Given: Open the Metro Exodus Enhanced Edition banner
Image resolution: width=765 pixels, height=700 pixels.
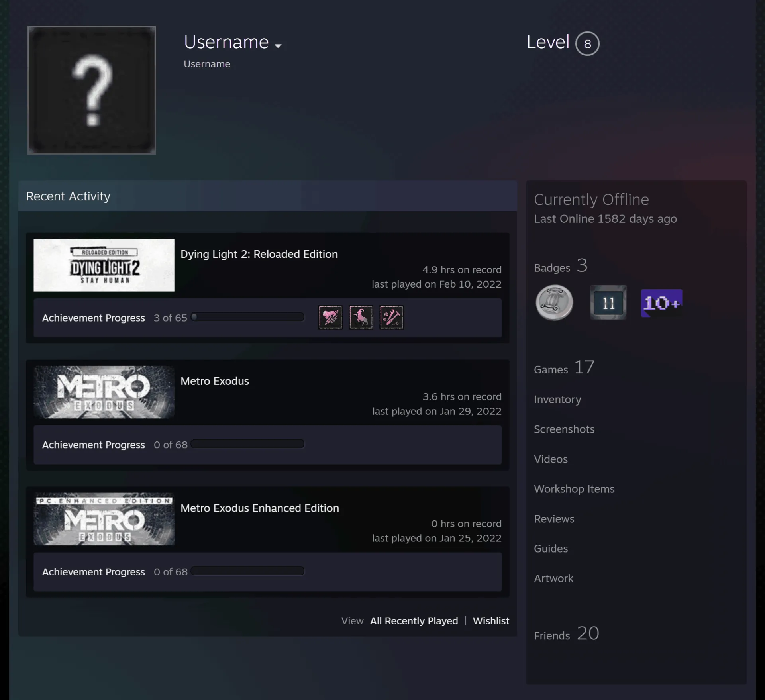Looking at the screenshot, I should 104,519.
